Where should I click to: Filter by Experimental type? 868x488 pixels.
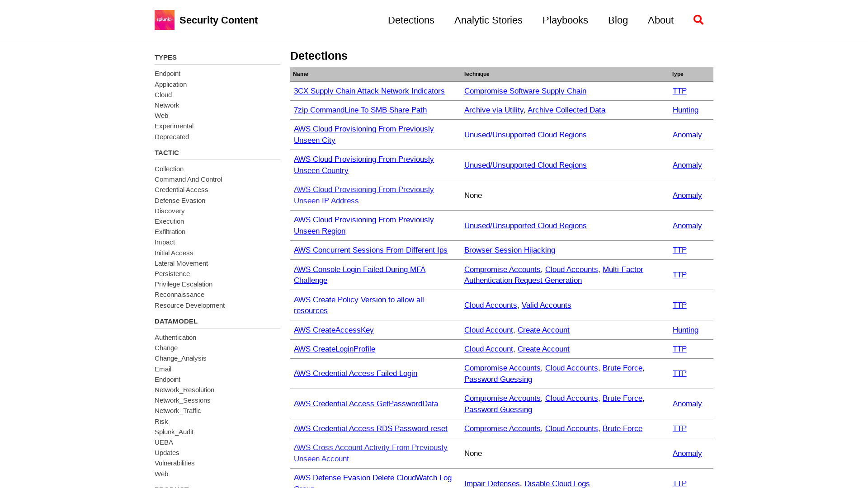pyautogui.click(x=174, y=126)
